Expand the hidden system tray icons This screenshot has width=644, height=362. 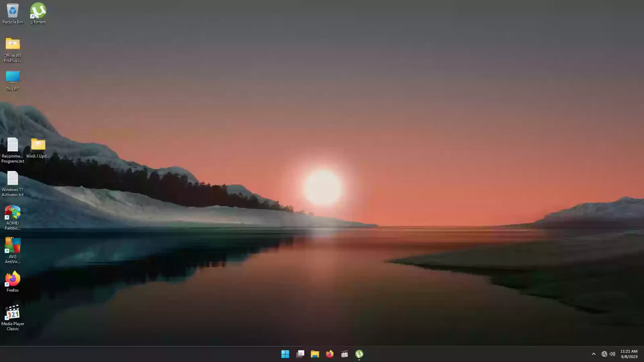tap(593, 354)
